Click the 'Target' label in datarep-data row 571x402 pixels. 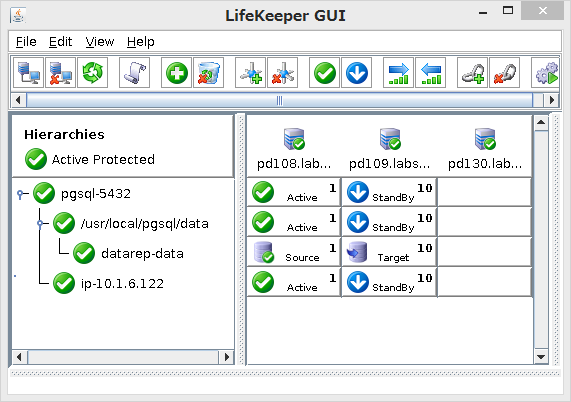(x=393, y=257)
